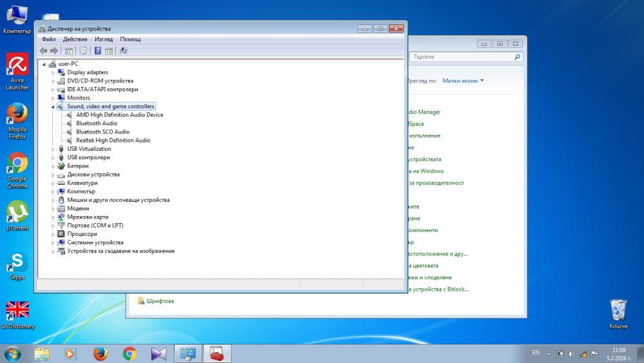
Task: Select the Модеми modem icon
Action: click(x=61, y=208)
